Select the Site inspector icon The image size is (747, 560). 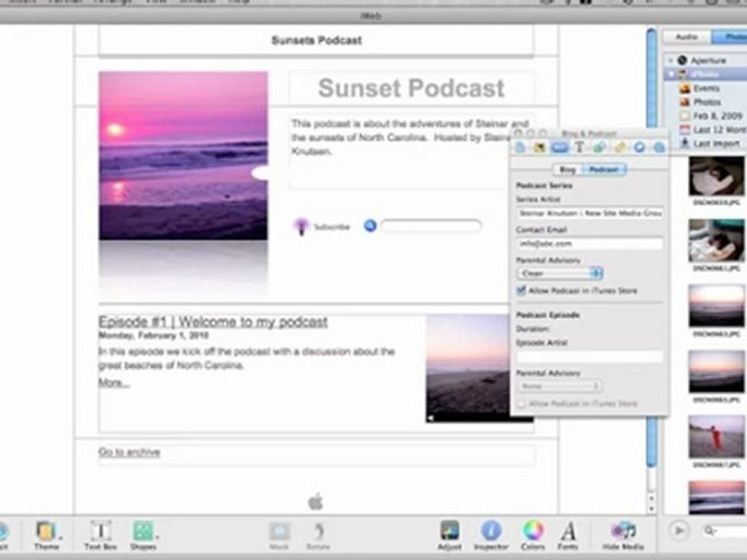tap(520, 148)
